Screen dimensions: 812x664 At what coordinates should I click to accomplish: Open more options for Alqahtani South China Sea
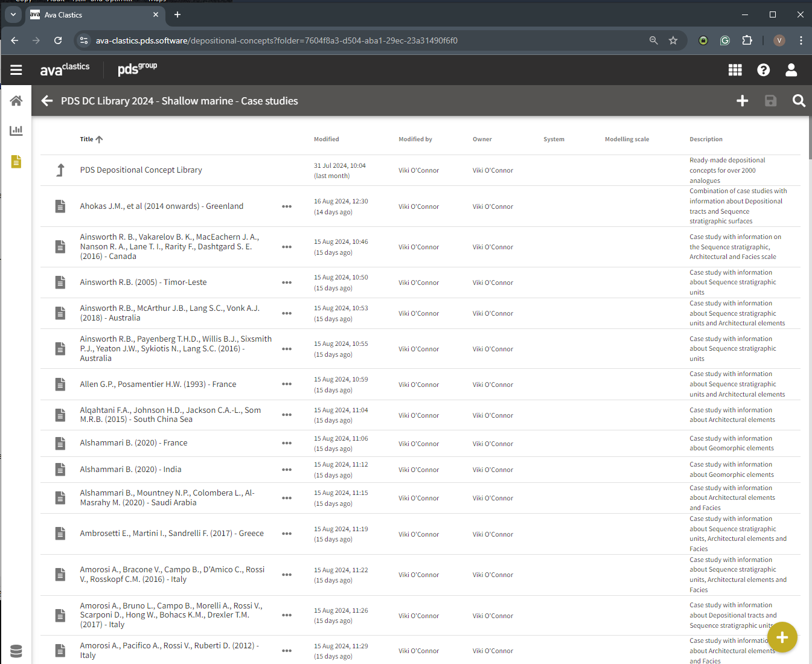pyautogui.click(x=287, y=415)
